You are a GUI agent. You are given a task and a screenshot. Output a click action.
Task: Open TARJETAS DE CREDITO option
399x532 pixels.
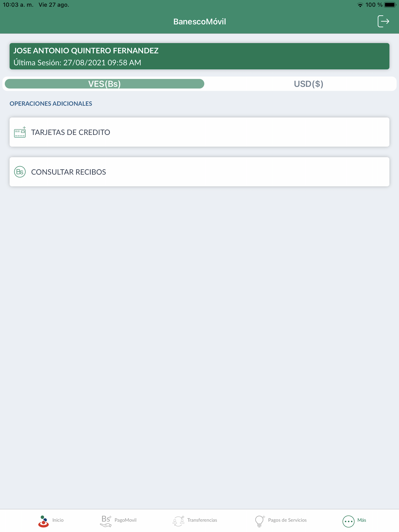pos(70,132)
